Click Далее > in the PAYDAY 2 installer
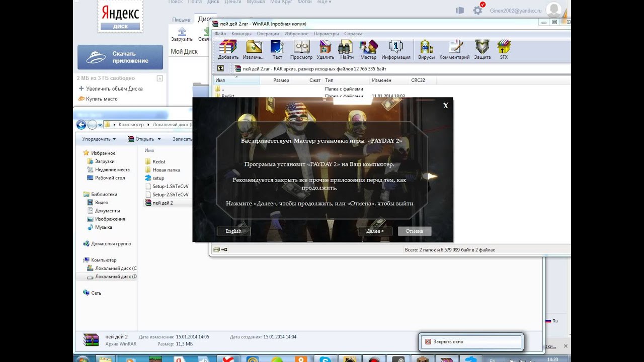The image size is (644, 362). point(375,231)
